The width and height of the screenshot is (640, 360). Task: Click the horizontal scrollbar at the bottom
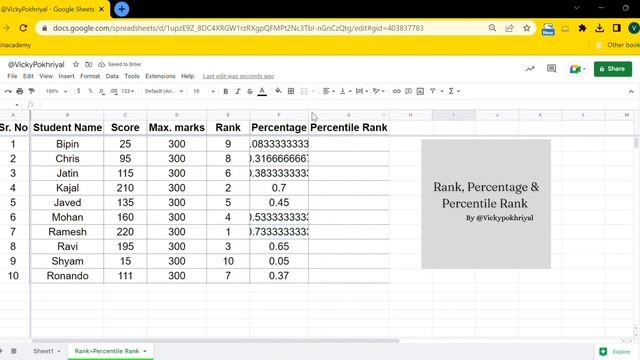coord(215,341)
